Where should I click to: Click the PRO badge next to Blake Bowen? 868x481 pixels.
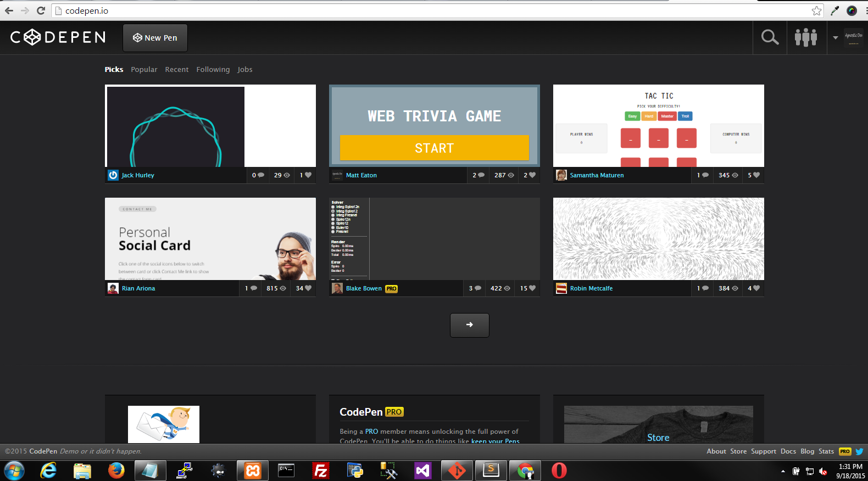pos(391,289)
